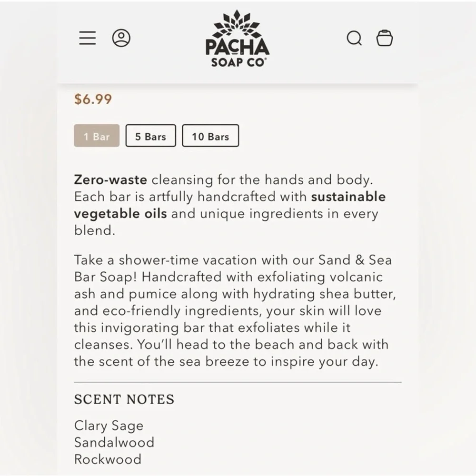The image size is (476, 476).
Task: Open the shopping cart icon
Action: pyautogui.click(x=385, y=38)
